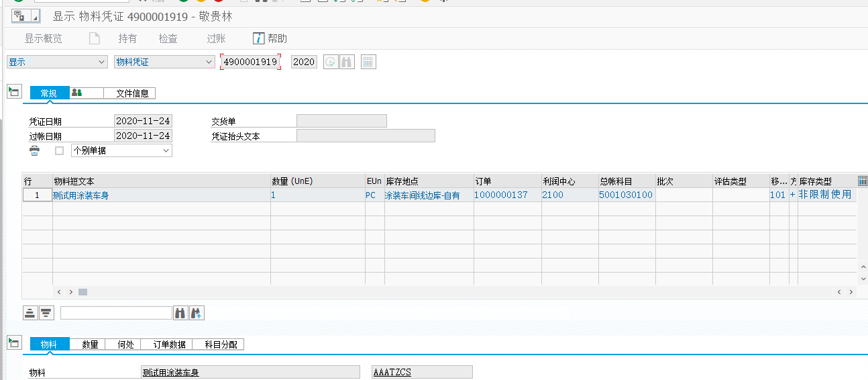Click the blank document icon in toolbar
Image resolution: width=868 pixels, height=380 pixels.
click(95, 38)
